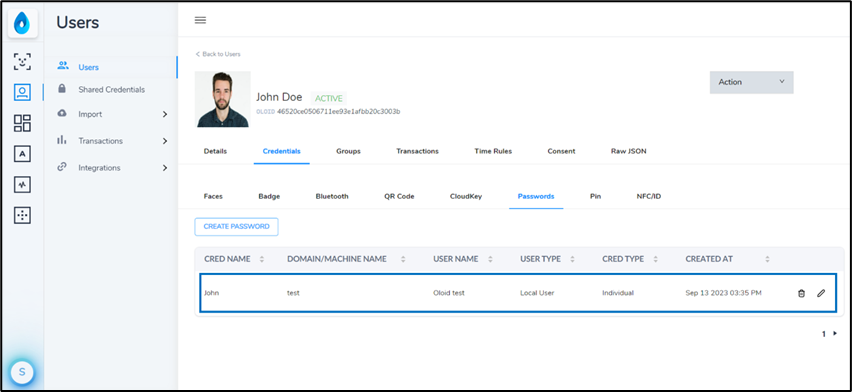
Task: Open the Action dropdown
Action: (751, 82)
